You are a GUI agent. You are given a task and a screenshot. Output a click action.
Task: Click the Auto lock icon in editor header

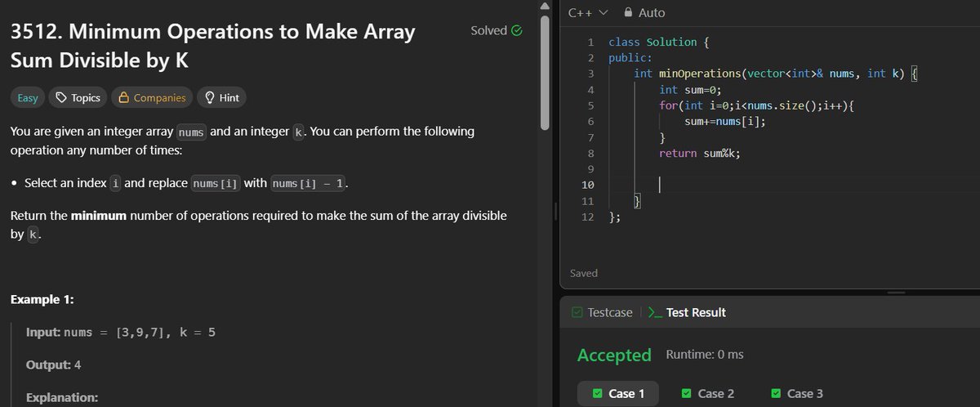(x=628, y=13)
